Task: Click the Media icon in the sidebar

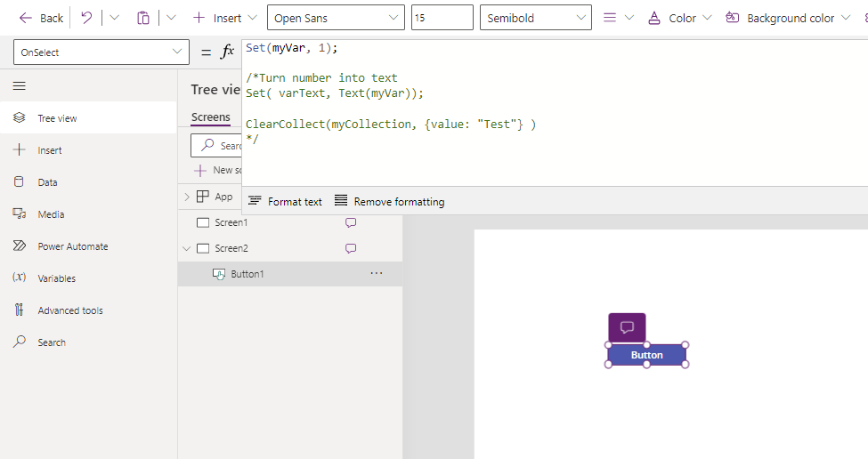Action: 20,213
